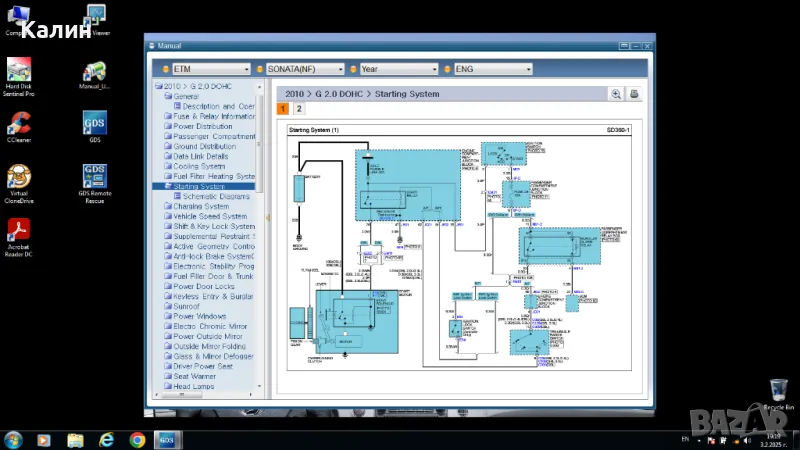
Task: Open the Year dropdown
Action: [x=398, y=69]
